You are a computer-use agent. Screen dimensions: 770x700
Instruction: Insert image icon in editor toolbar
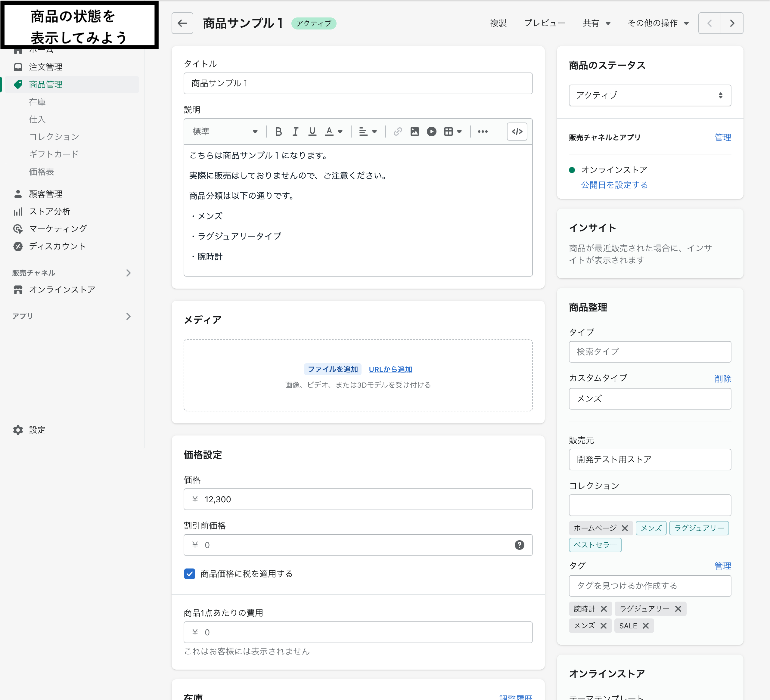pos(414,132)
